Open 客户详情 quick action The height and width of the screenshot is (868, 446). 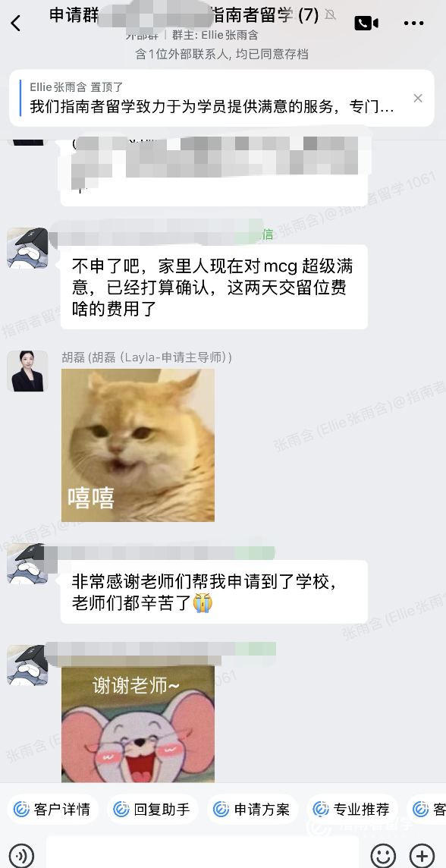tap(53, 810)
